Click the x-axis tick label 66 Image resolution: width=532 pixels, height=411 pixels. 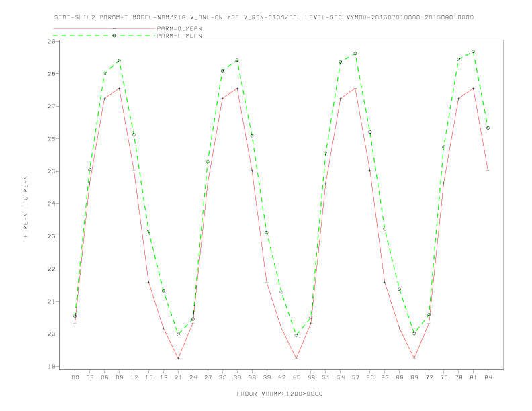click(x=400, y=377)
